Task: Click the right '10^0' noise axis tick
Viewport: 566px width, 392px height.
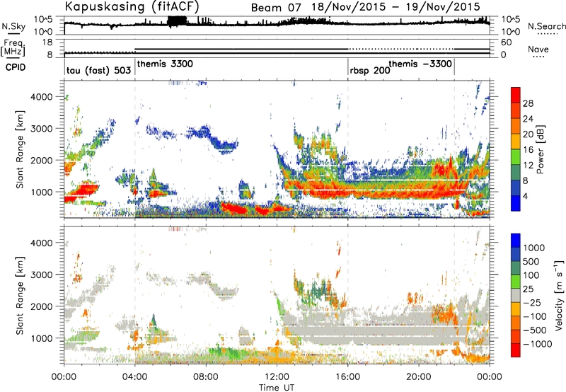Action: coord(510,32)
